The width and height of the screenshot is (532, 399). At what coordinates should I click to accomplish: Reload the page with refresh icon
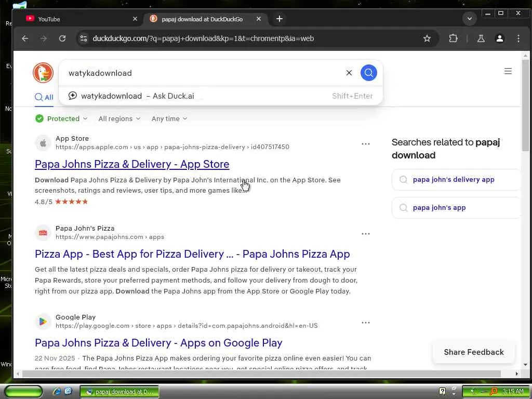click(62, 38)
